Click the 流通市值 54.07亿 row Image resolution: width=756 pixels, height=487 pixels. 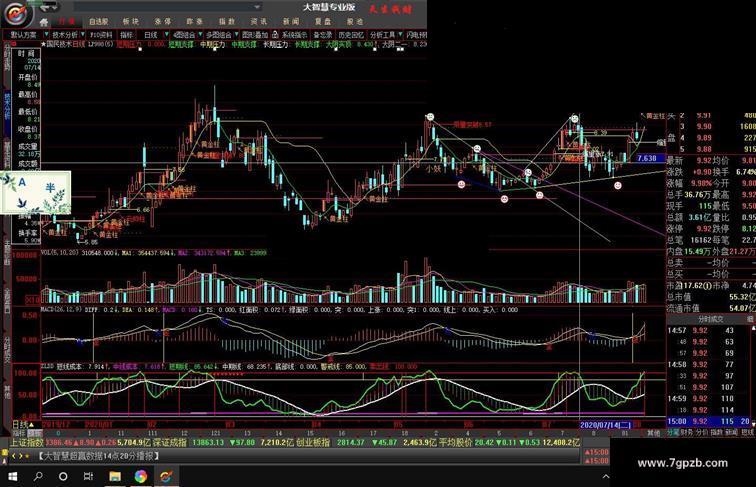[x=711, y=308]
